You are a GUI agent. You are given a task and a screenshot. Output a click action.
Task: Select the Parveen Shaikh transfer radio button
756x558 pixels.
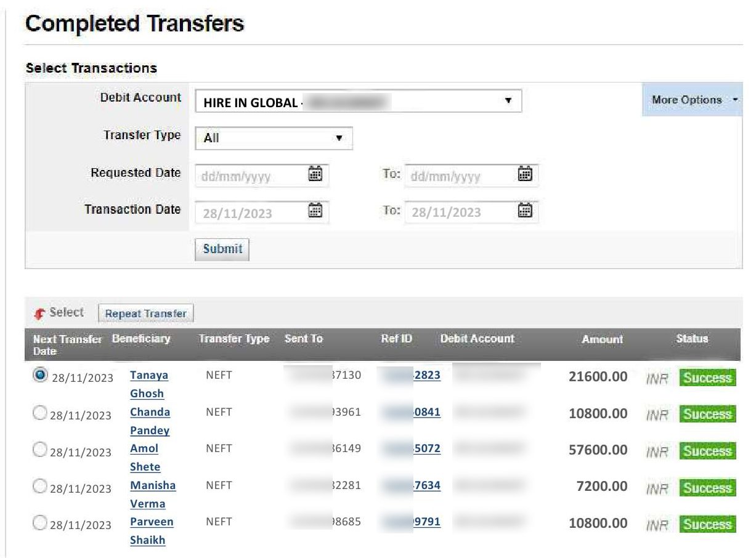coord(40,524)
